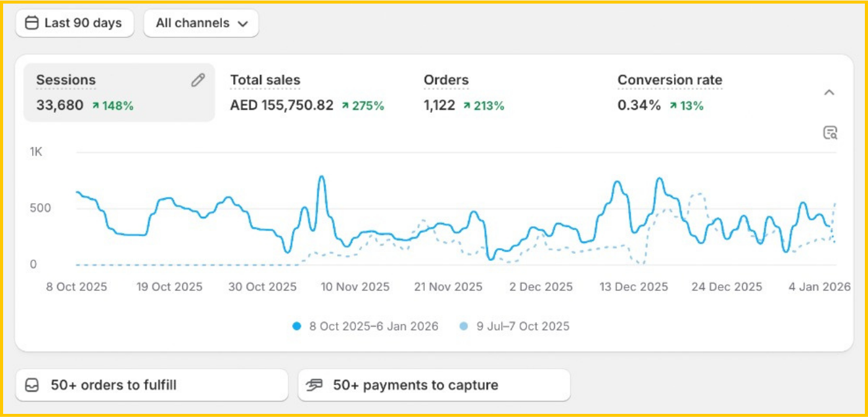Click the green arrow next to 13%
The height and width of the screenshot is (417, 868).
tap(673, 106)
